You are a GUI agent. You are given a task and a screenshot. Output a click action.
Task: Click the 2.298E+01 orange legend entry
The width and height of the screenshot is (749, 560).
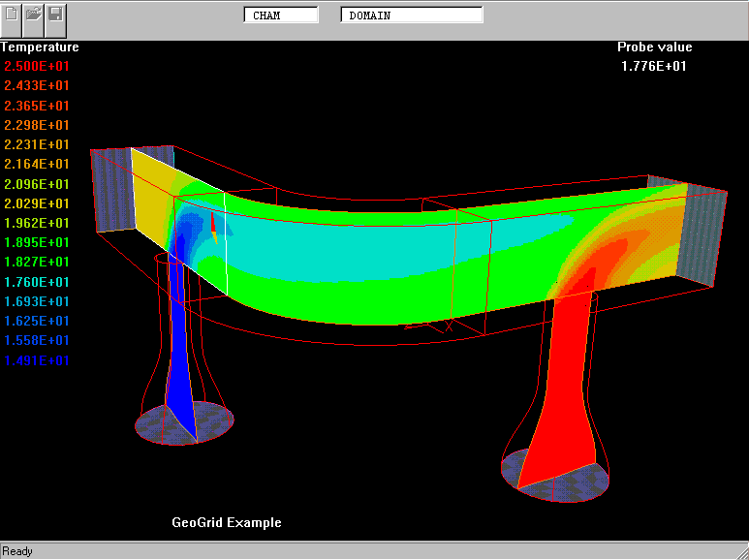tap(37, 125)
